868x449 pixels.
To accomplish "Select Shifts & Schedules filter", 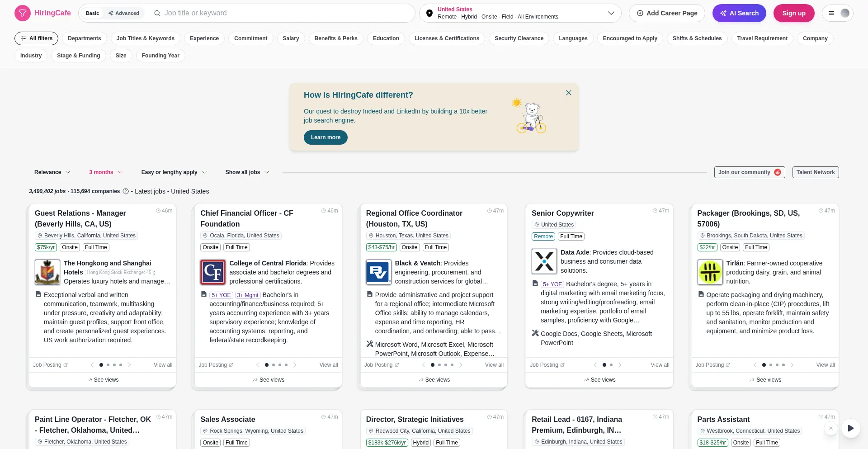I will pos(697,38).
